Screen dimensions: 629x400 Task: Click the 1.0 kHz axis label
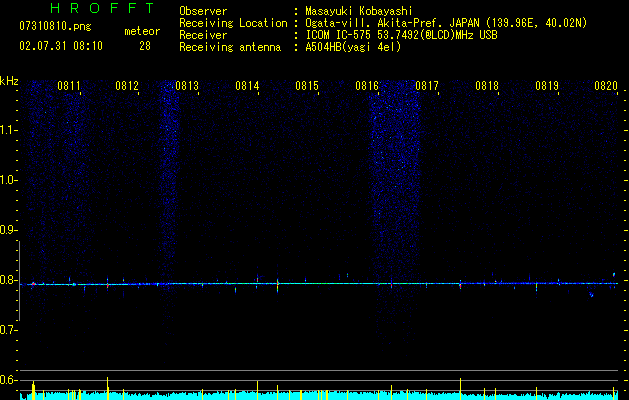pos(8,180)
